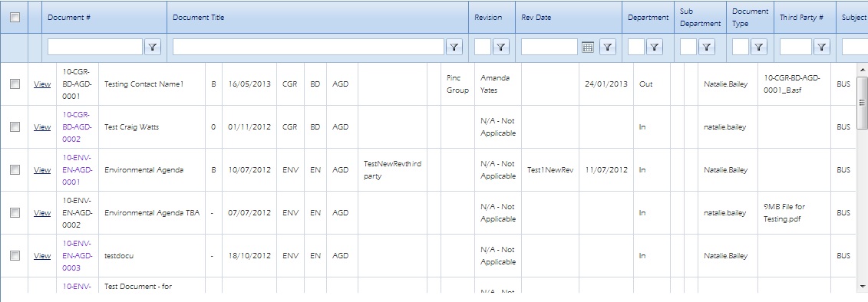Focus the Third Party # filter text box
Image resolution: width=868 pixels, height=302 pixels.
pyautogui.click(x=796, y=48)
